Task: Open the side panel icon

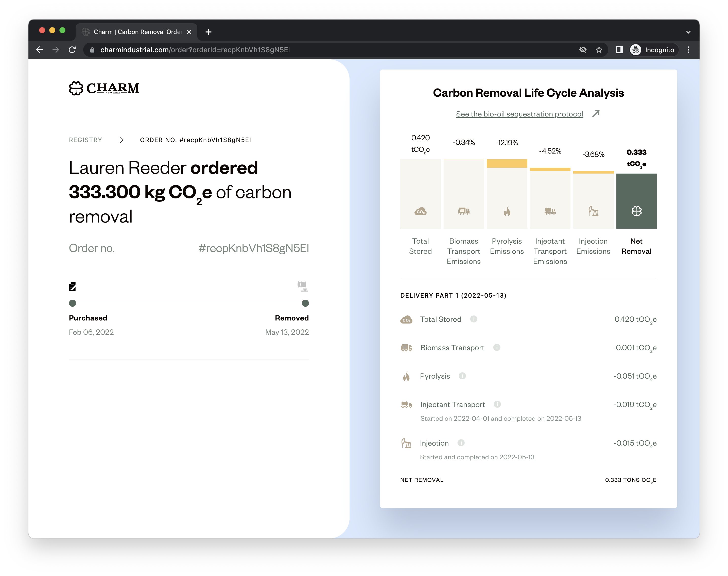Action: point(619,49)
